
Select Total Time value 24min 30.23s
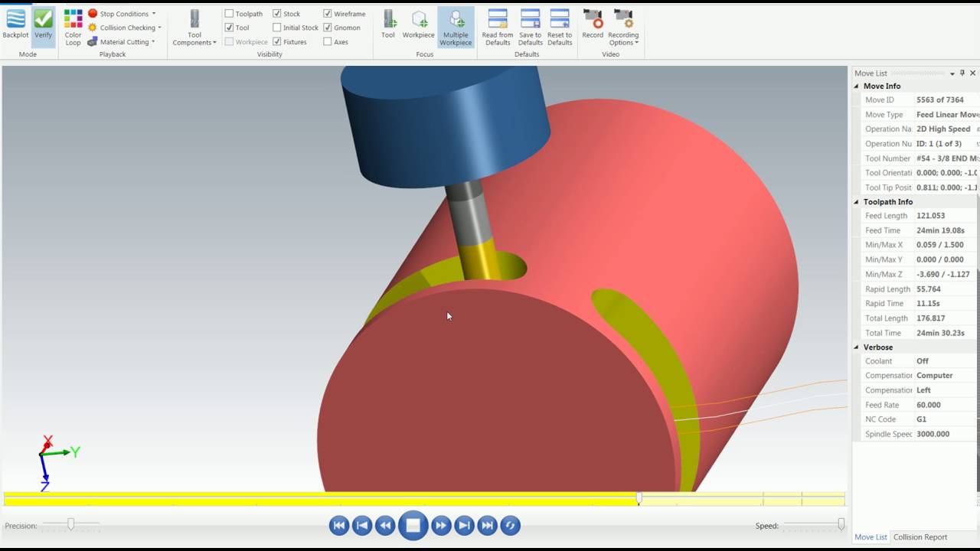tap(941, 333)
